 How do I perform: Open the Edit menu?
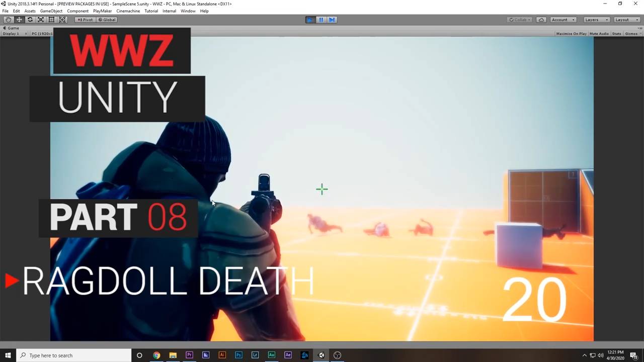pyautogui.click(x=17, y=11)
